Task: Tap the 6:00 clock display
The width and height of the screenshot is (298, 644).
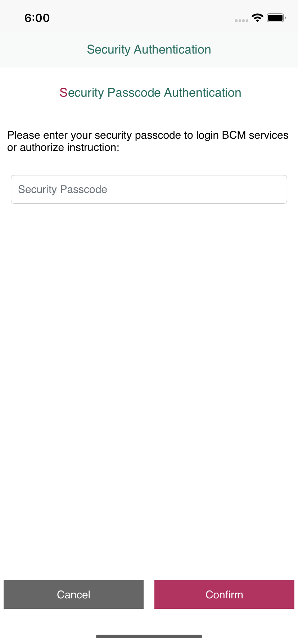Action: (x=37, y=18)
